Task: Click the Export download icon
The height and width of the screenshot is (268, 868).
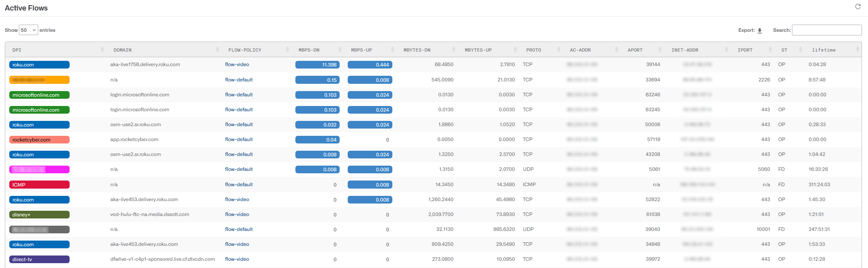Action: (760, 30)
